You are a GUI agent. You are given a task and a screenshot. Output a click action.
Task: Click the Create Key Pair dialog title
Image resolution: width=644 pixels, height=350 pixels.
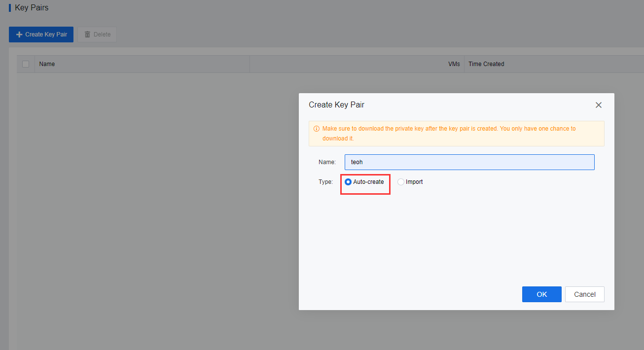(336, 105)
